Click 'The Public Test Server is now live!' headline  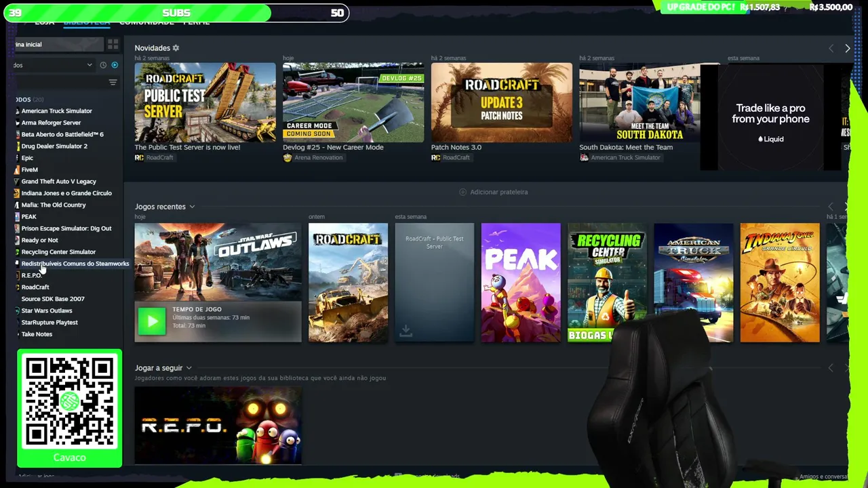coord(187,147)
